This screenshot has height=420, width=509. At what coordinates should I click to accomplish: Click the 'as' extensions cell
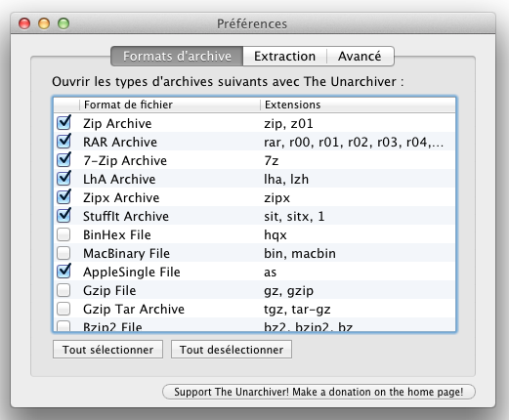pos(270,273)
